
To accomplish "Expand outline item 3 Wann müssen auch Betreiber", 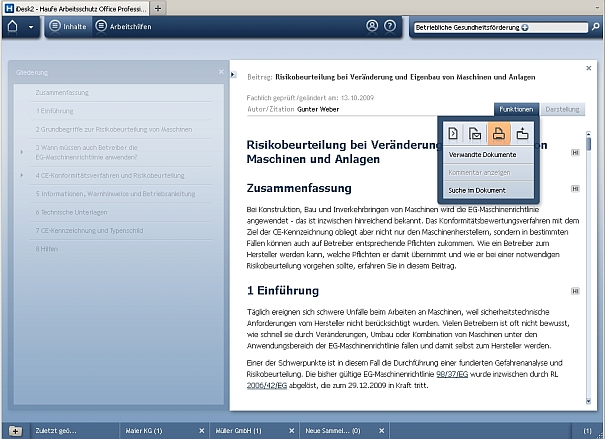I will point(22,152).
